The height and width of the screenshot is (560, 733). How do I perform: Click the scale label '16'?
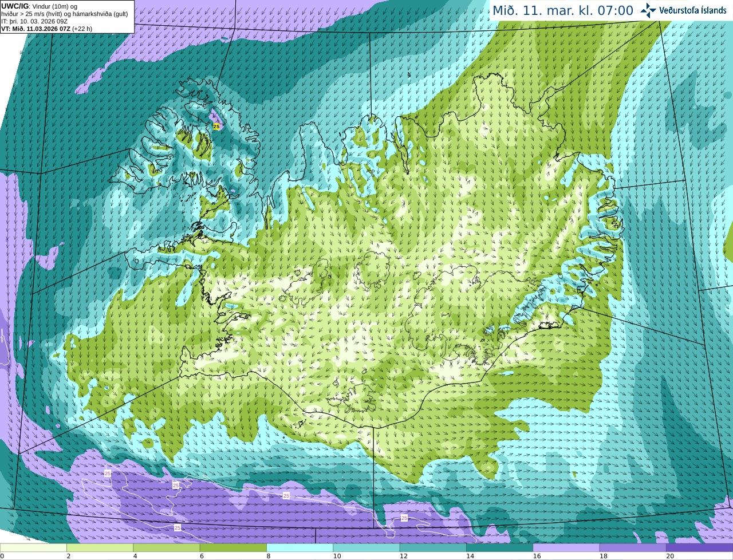537,556
